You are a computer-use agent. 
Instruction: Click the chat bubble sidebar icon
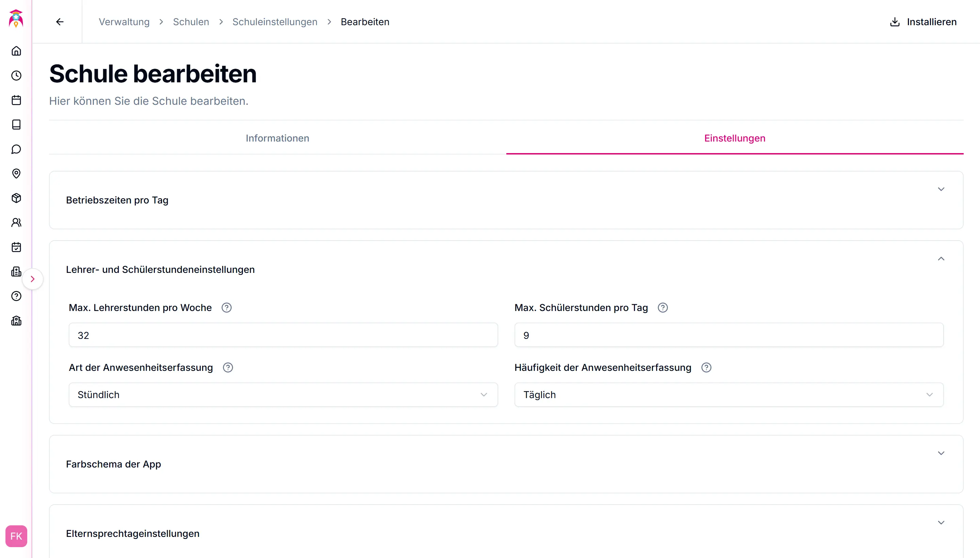[16, 149]
